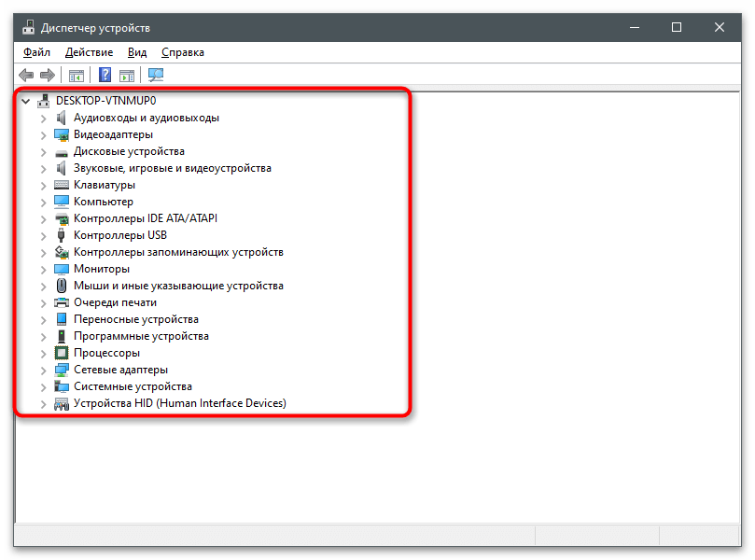Click the drive icon for Дисковые устройства
Image resolution: width=755 pixels, height=560 pixels.
tap(62, 152)
